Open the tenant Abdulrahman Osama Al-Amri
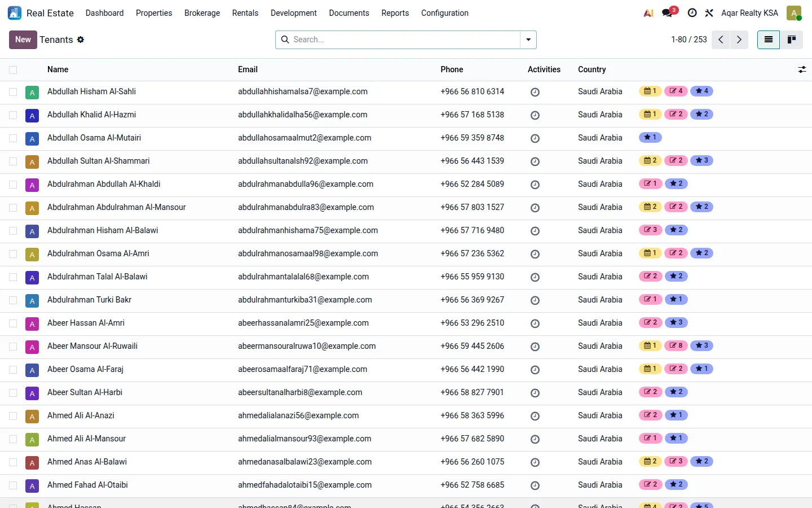This screenshot has height=508, width=812. click(x=98, y=253)
